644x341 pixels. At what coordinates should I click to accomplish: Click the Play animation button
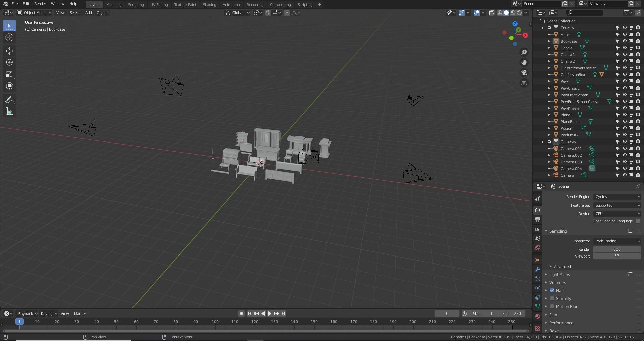point(270,314)
